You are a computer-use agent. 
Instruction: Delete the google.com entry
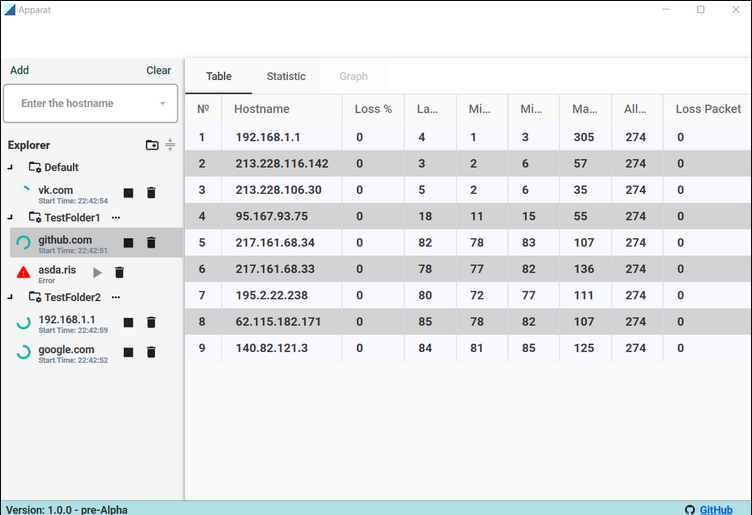click(x=151, y=352)
